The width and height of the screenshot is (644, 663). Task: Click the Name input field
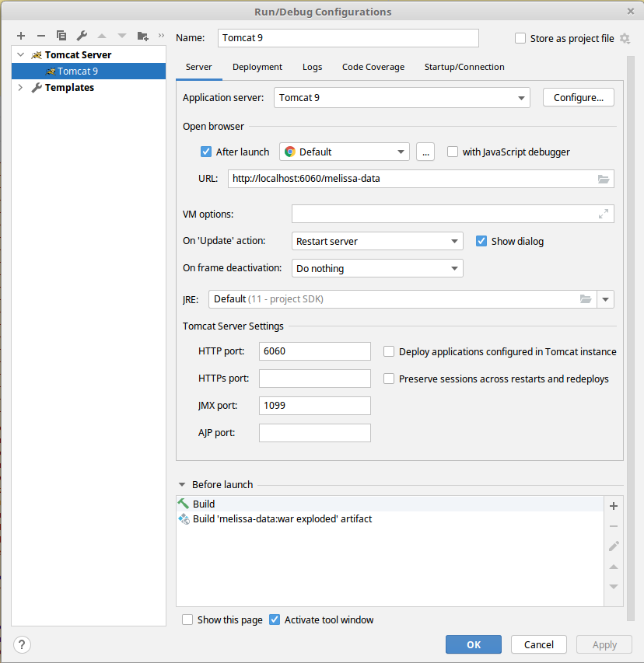tap(348, 38)
